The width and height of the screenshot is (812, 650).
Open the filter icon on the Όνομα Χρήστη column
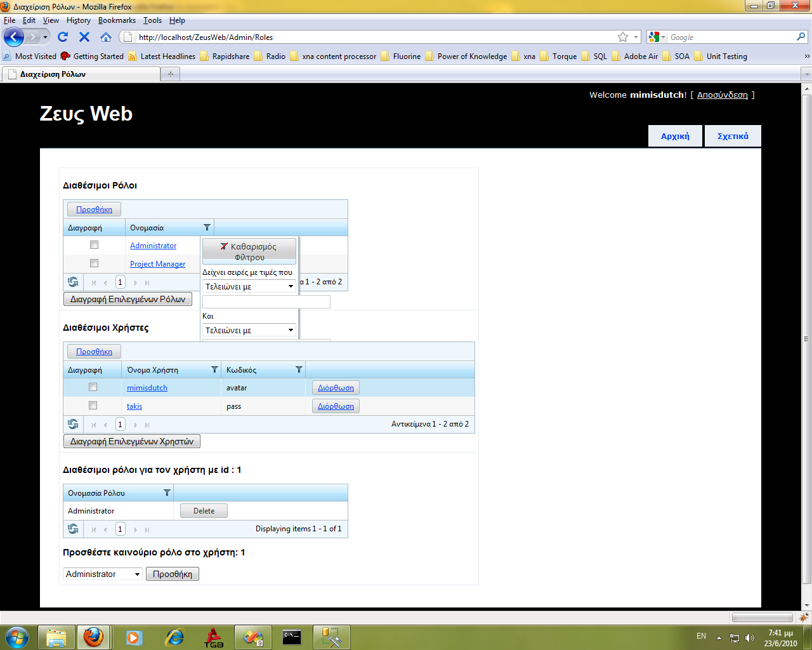tap(214, 369)
